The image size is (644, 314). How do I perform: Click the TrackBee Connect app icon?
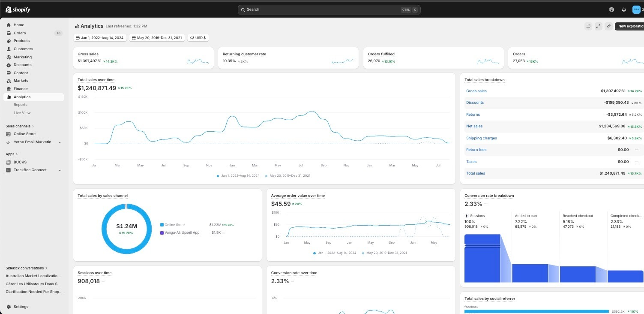(x=9, y=170)
